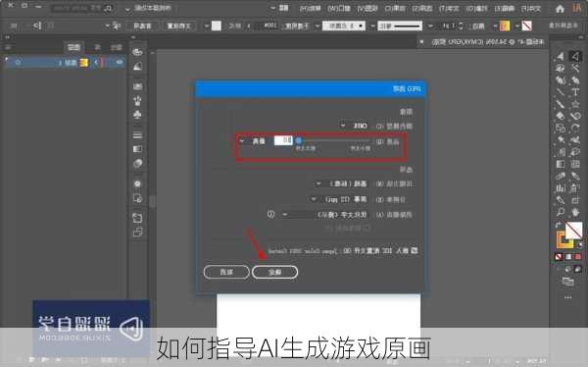The height and width of the screenshot is (367, 588).
Task: Open the 编辑 menu
Action: coord(505,8)
